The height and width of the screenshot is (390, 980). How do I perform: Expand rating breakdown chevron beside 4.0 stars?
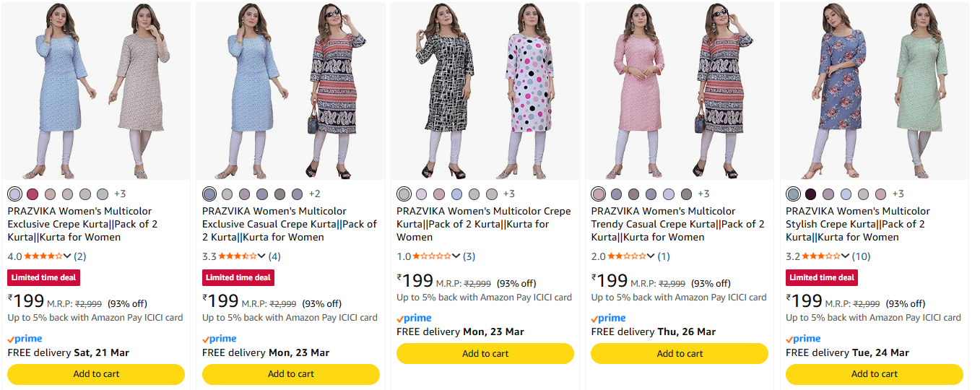point(68,256)
